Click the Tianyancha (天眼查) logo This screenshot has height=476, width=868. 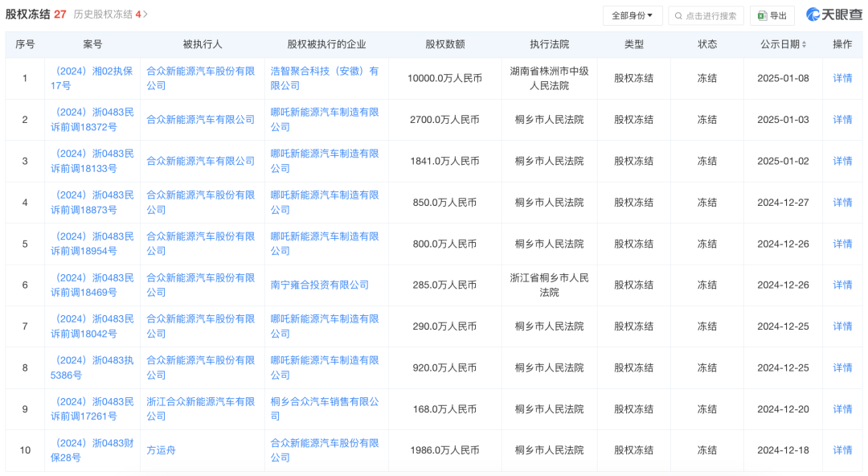click(x=834, y=14)
